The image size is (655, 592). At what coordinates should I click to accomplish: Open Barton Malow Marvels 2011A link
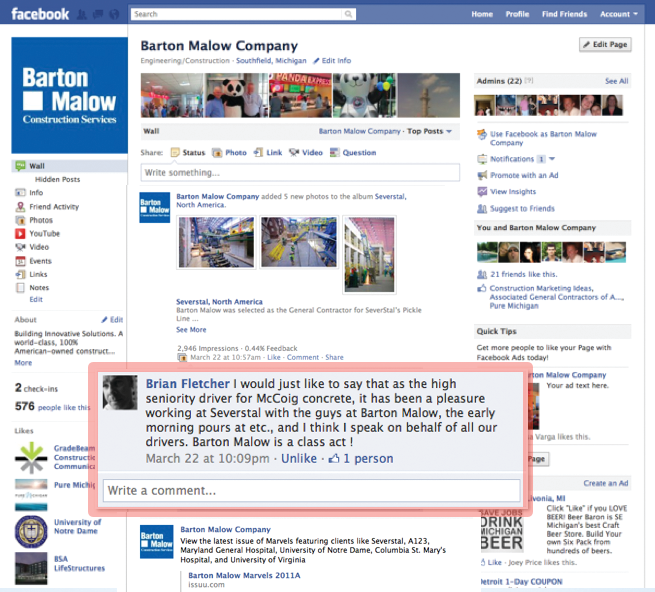pyautogui.click(x=244, y=575)
